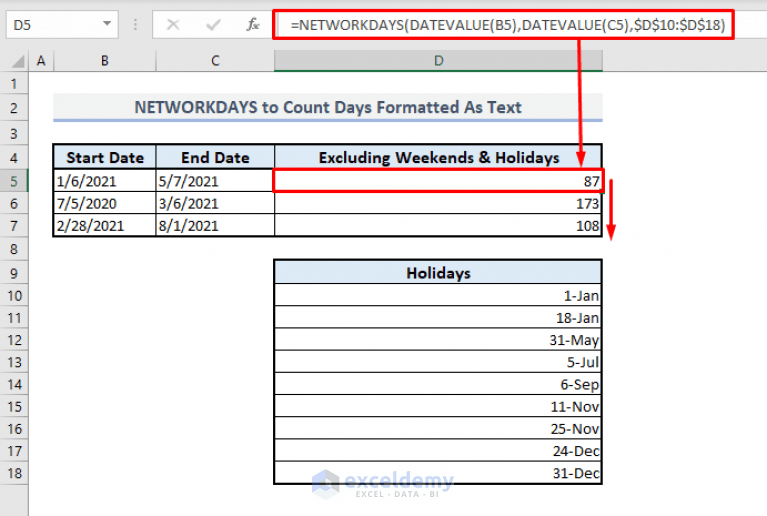The width and height of the screenshot is (767, 516).
Task: Select row 14 header
Action: tap(14, 384)
